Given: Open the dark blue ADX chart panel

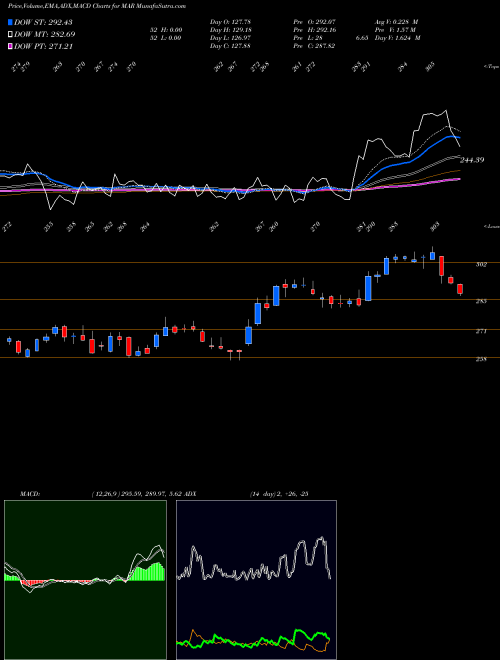Looking at the screenshot, I should (x=256, y=580).
